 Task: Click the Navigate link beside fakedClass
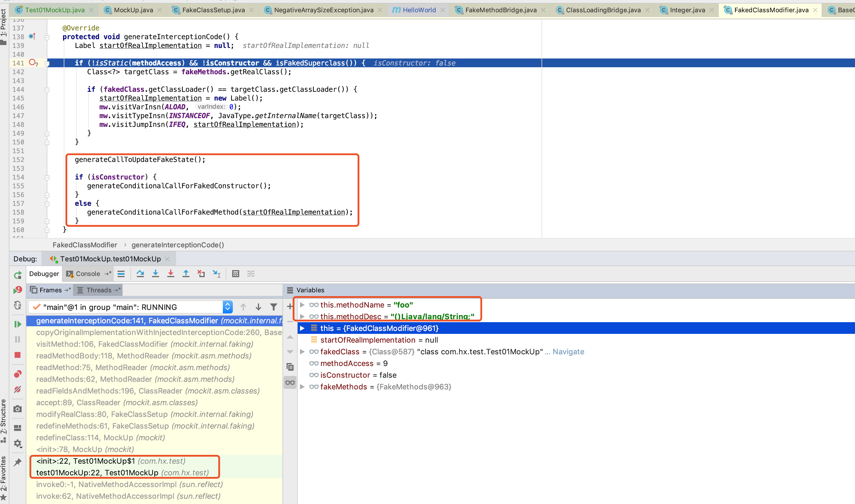(568, 352)
